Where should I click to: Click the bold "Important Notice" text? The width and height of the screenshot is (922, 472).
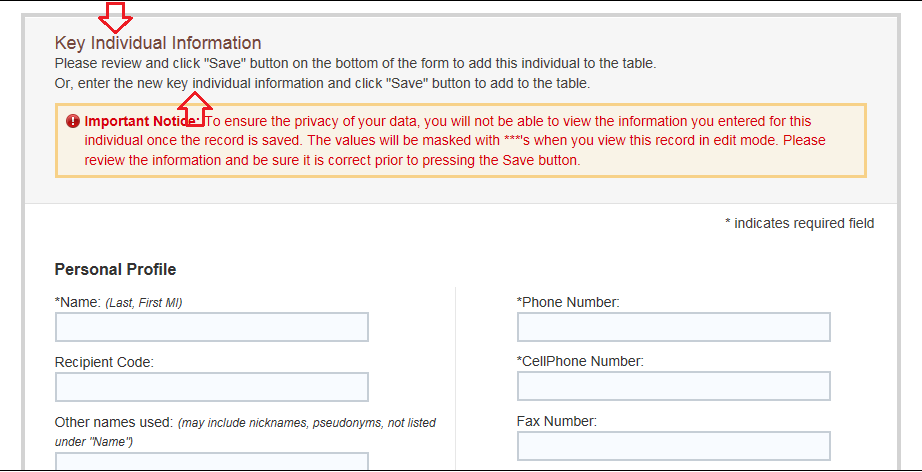pyautogui.click(x=141, y=121)
